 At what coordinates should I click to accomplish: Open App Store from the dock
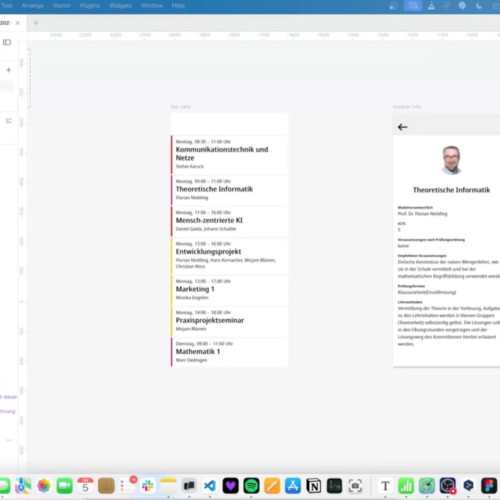(x=293, y=486)
